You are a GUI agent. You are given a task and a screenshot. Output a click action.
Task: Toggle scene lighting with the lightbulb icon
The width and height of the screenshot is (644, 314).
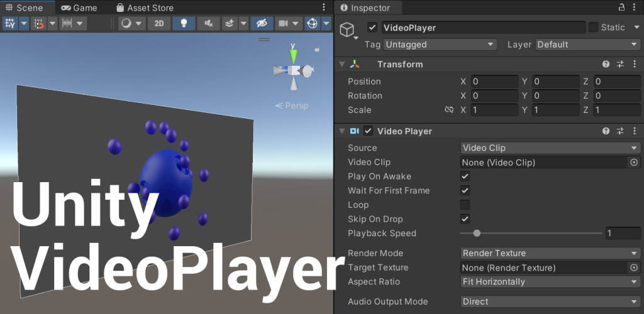[184, 23]
